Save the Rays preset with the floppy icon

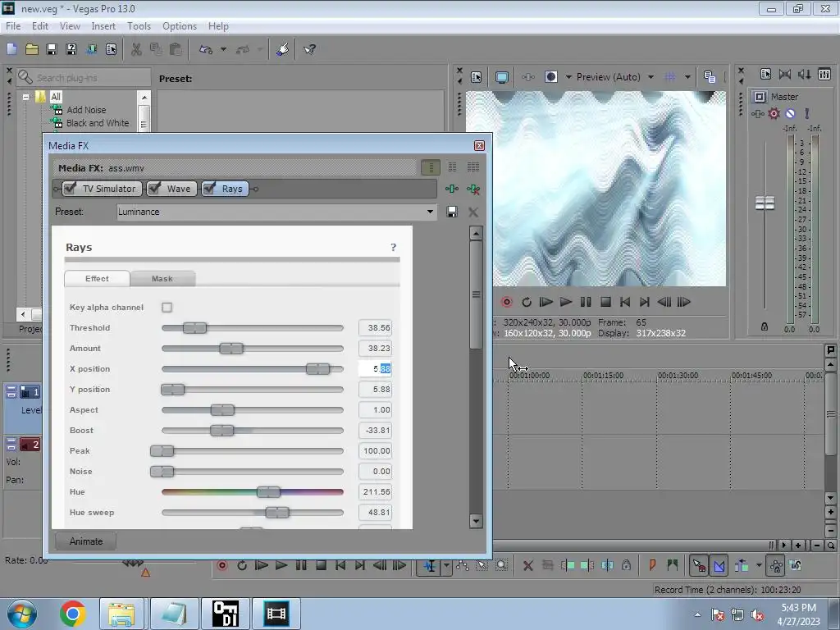click(x=452, y=212)
